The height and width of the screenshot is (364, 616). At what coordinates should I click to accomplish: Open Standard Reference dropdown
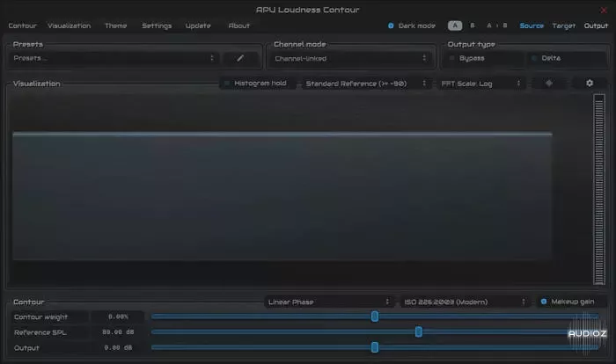[x=365, y=84]
